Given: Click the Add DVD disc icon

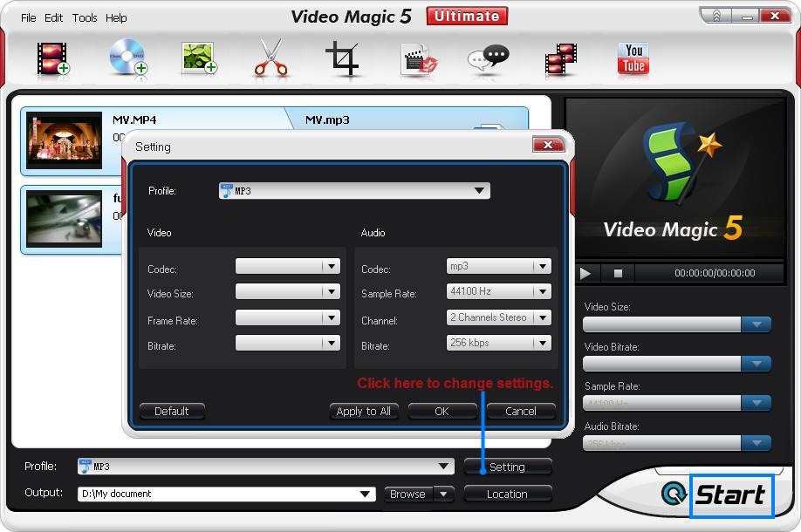Looking at the screenshot, I should pos(127,58).
